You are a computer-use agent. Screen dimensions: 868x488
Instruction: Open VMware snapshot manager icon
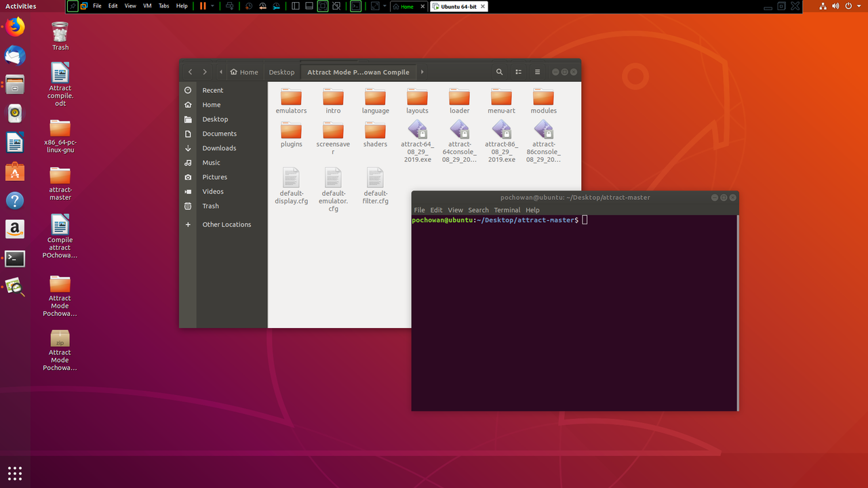coord(277,6)
